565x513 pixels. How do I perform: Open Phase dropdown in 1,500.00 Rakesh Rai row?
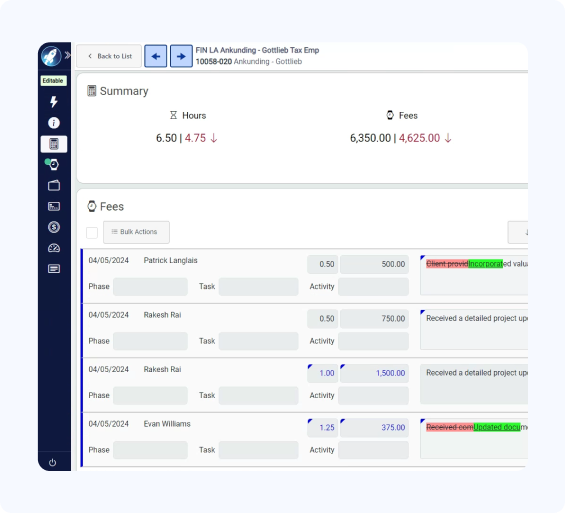pos(150,396)
